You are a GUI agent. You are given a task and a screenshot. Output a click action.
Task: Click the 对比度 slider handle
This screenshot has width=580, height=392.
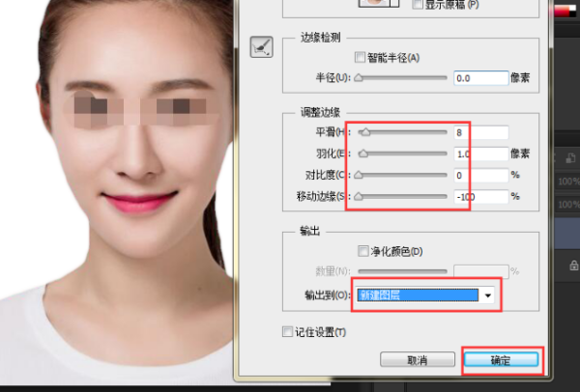coord(359,175)
